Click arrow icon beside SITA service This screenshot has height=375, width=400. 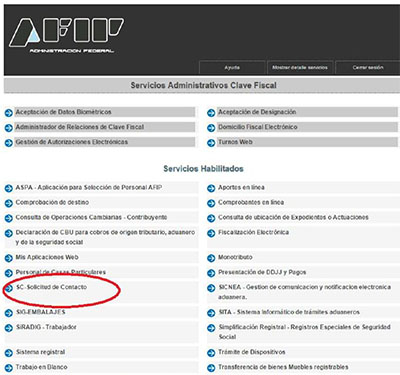coord(211,313)
